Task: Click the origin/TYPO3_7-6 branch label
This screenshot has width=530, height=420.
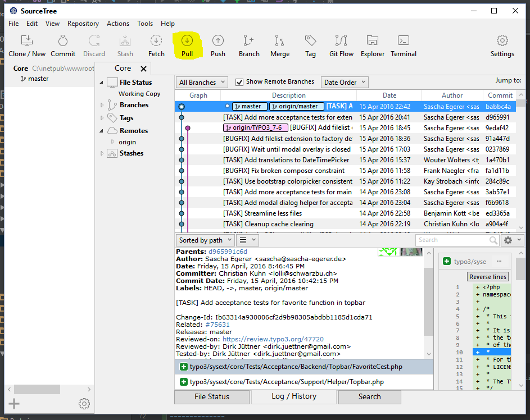Action: pyautogui.click(x=256, y=127)
